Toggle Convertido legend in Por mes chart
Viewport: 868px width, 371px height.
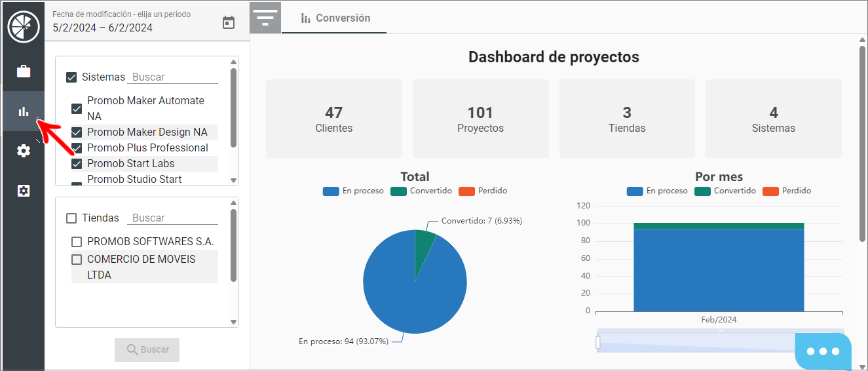tap(725, 191)
